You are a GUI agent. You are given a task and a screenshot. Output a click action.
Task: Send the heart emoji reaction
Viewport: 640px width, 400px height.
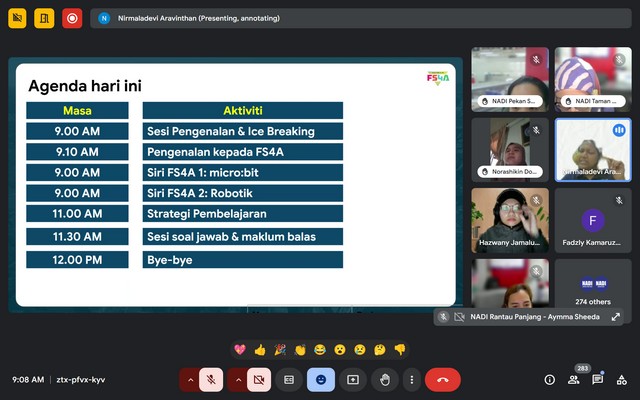click(x=240, y=350)
